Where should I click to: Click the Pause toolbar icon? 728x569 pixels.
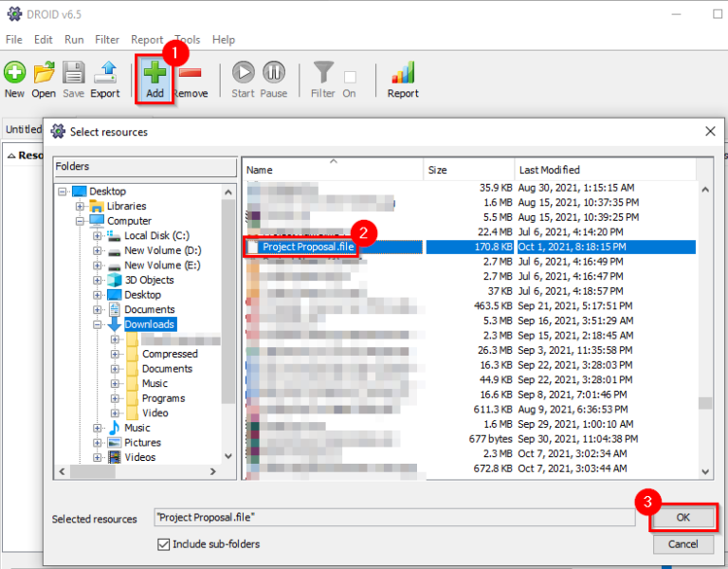[274, 73]
